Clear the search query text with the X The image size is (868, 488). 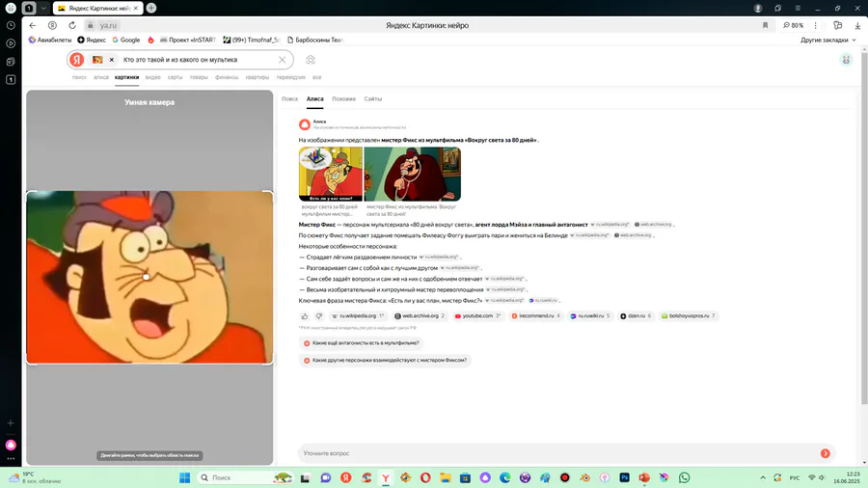(x=282, y=60)
